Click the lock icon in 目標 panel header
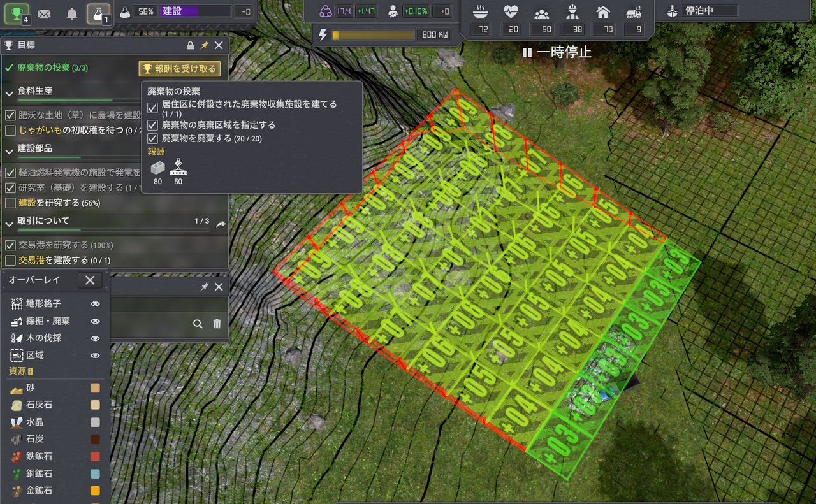The image size is (816, 504). pyautogui.click(x=190, y=45)
